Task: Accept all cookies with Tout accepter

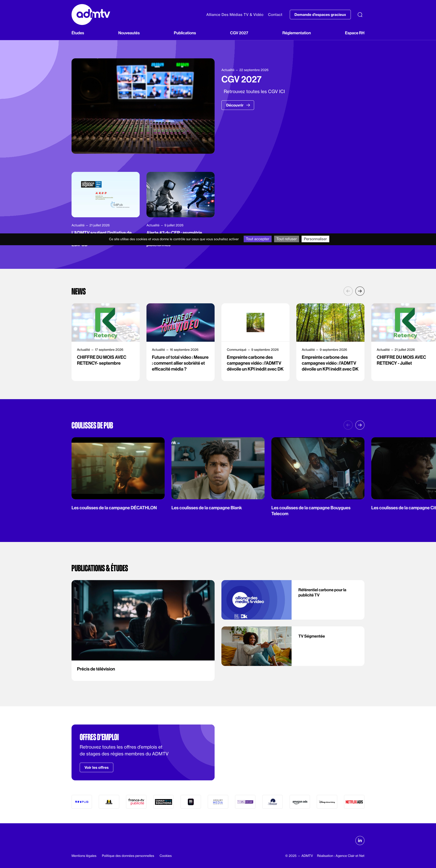Action: coord(258,239)
